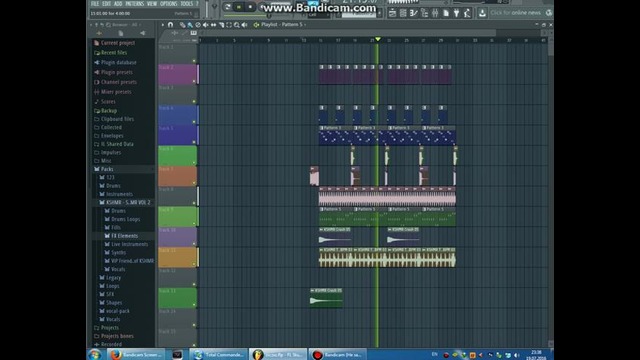Open the FILE menu
The width and height of the screenshot is (640, 360).
pyautogui.click(x=95, y=4)
